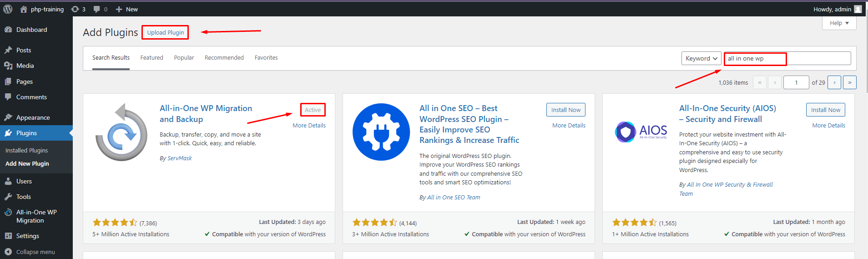The width and height of the screenshot is (868, 259).
Task: Expand the Help panel
Action: pos(839,23)
